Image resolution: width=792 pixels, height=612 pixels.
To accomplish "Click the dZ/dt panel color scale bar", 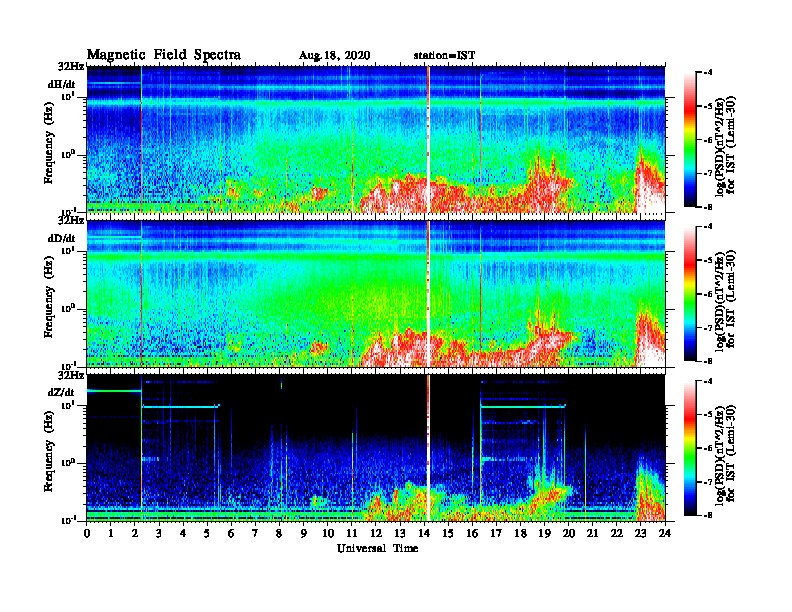I will click(x=689, y=447).
